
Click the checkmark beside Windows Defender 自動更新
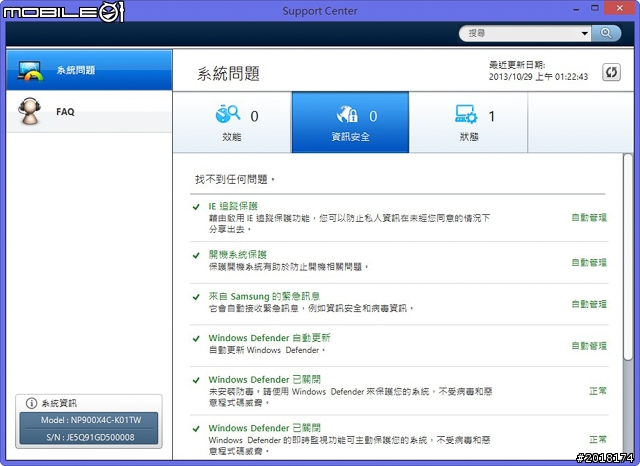196,339
